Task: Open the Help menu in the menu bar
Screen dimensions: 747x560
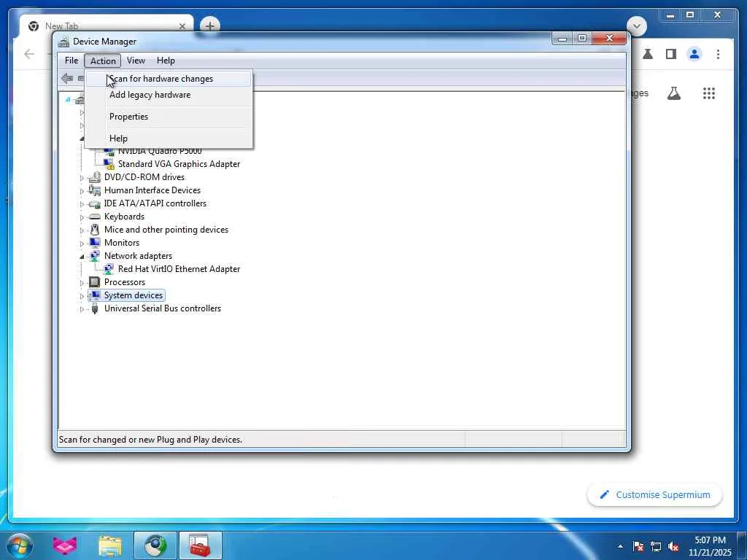Action: point(166,61)
